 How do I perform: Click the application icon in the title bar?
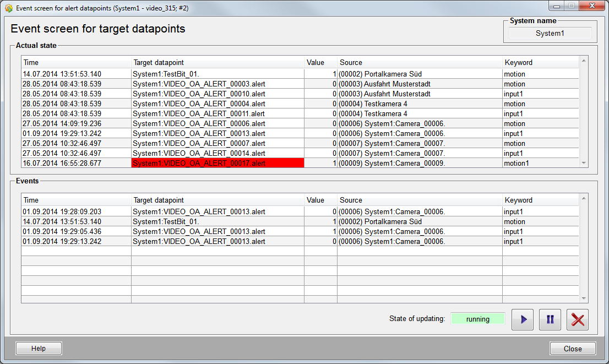click(x=8, y=8)
